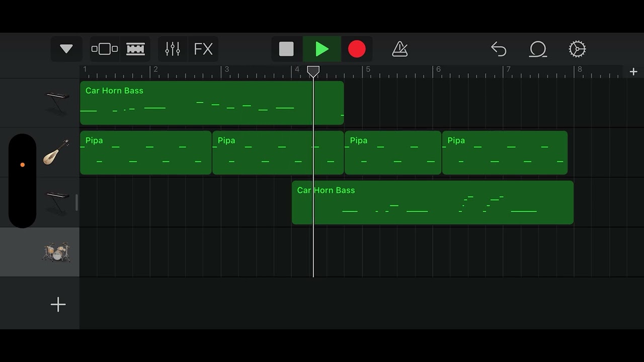Switch to the tracks view button

tap(135, 49)
